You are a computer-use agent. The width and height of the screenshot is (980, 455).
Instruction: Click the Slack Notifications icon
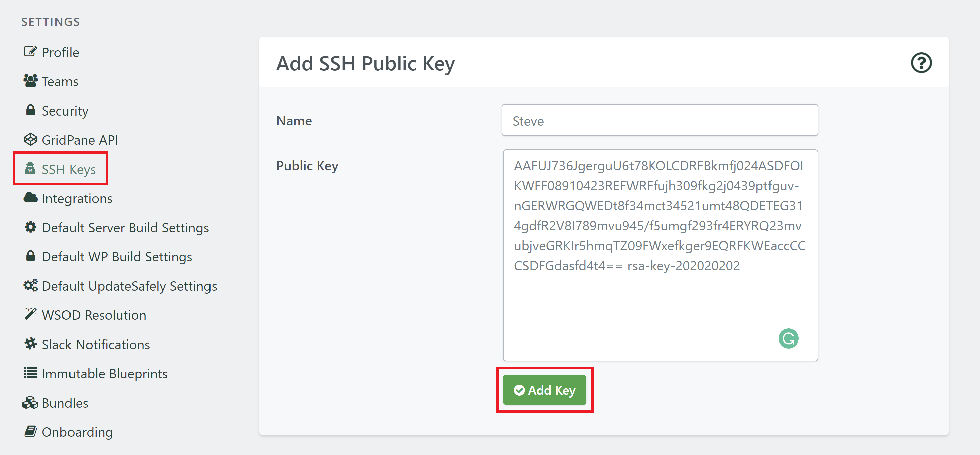(30, 344)
